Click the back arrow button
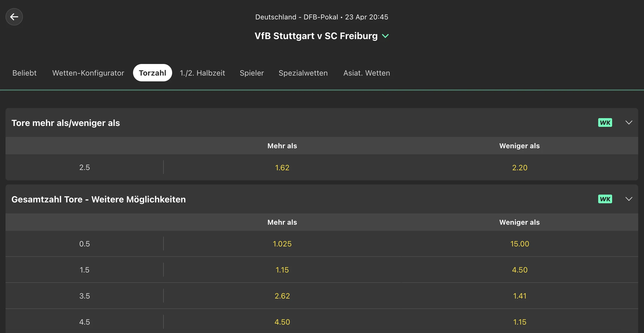Viewport: 644px width, 333px height. click(14, 17)
